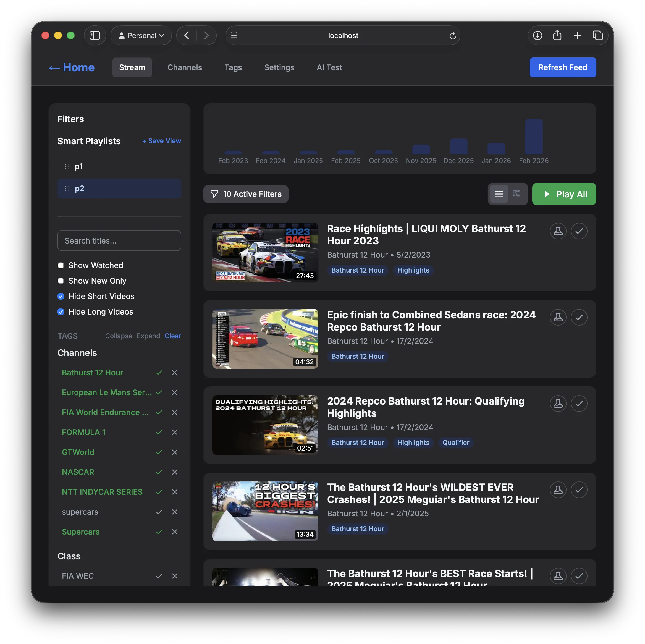
Task: Open the Safari downloads icon
Action: [537, 35]
